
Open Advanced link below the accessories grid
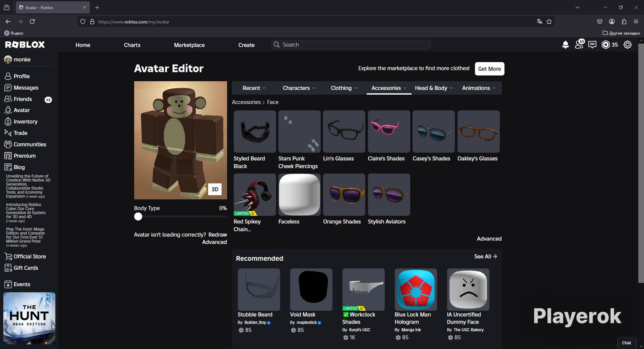pos(489,239)
